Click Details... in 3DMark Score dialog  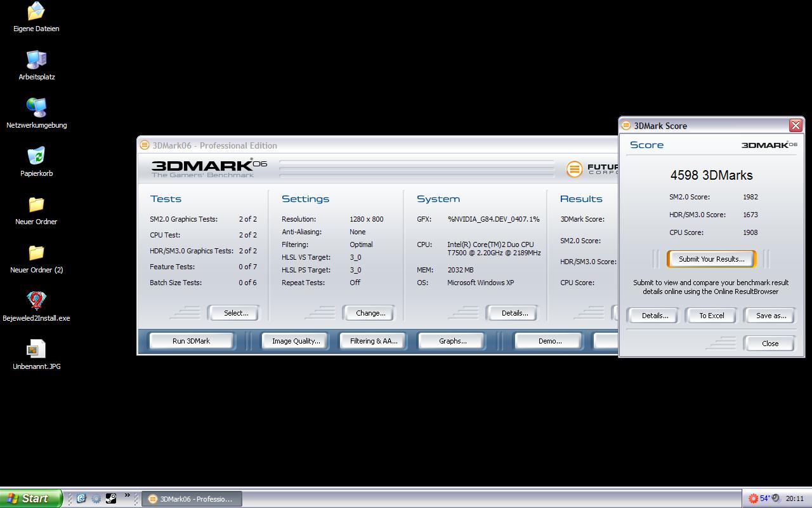point(654,316)
